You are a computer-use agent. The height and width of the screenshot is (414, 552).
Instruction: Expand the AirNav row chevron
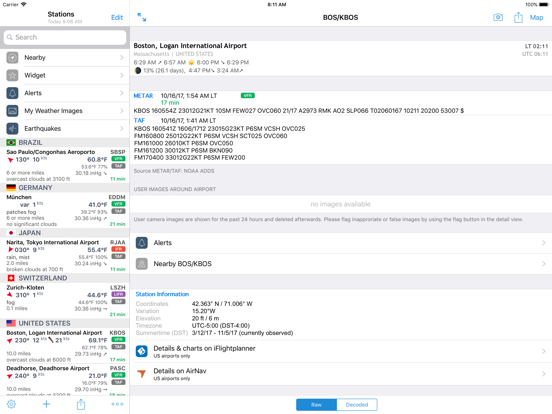[x=544, y=374]
